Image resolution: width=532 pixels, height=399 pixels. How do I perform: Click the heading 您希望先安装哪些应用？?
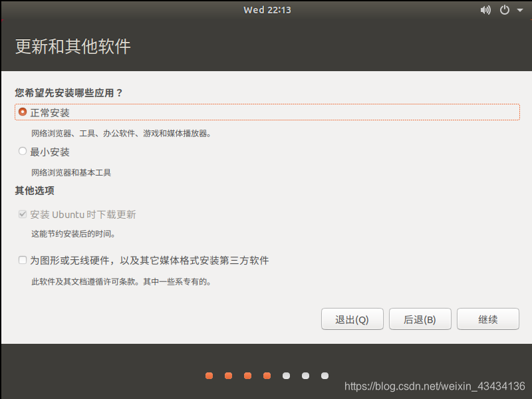pyautogui.click(x=68, y=93)
